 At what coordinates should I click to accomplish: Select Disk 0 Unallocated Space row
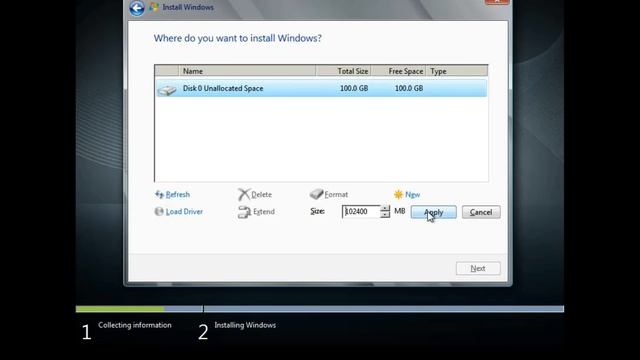click(321, 88)
